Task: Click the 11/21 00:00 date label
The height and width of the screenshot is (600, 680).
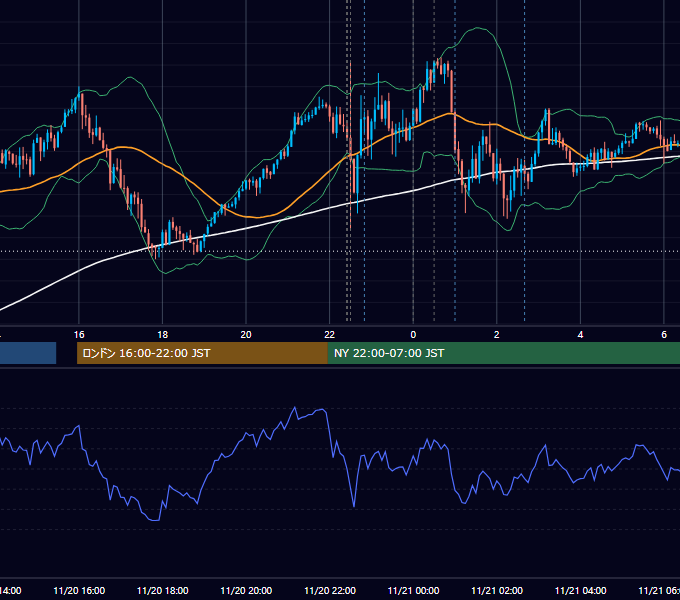Action: tap(413, 590)
